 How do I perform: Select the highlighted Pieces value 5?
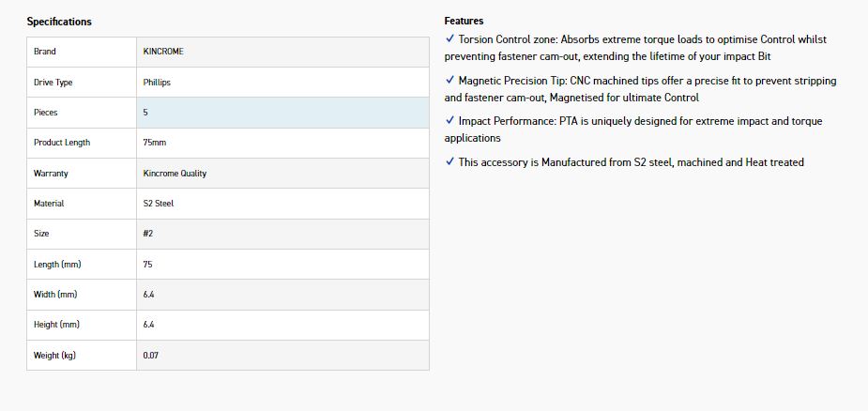point(145,113)
